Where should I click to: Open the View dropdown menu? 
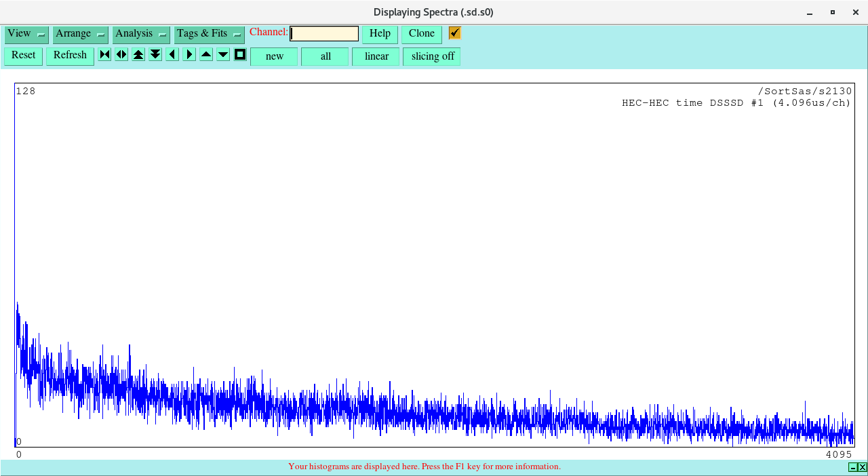click(x=26, y=35)
